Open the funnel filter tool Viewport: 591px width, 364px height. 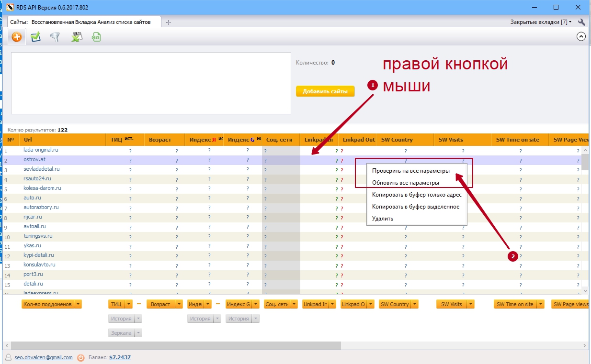click(55, 37)
